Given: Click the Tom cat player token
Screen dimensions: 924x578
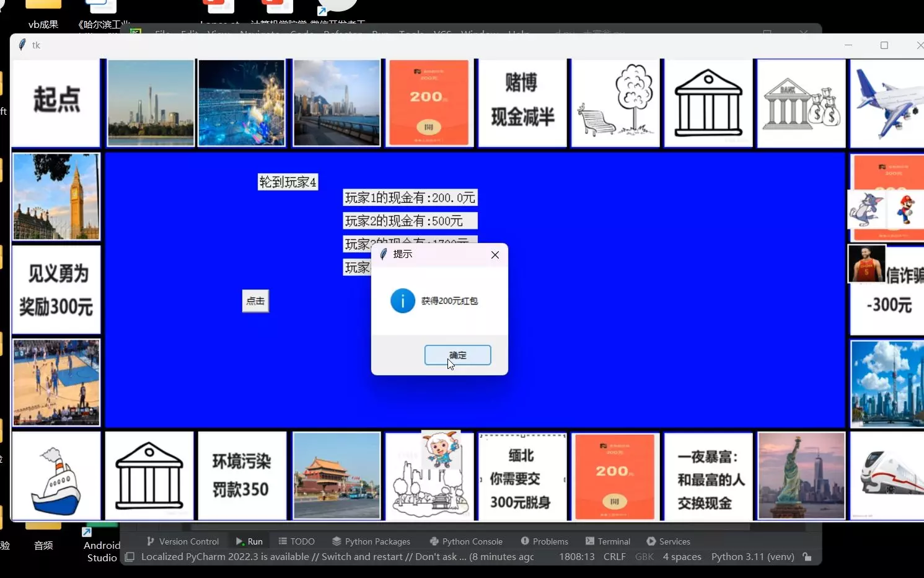Looking at the screenshot, I should click(866, 209).
